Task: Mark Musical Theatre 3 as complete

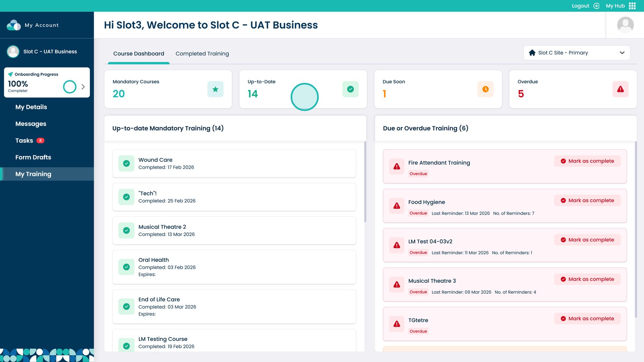Action: pos(587,279)
